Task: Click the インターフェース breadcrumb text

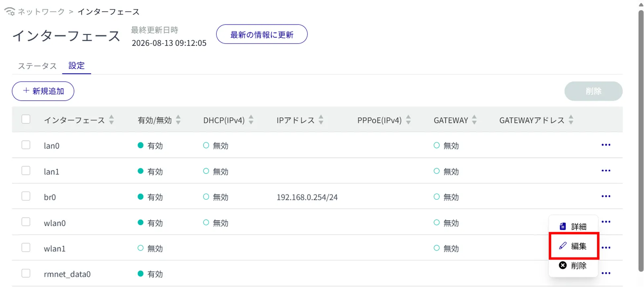Action: coord(109,12)
